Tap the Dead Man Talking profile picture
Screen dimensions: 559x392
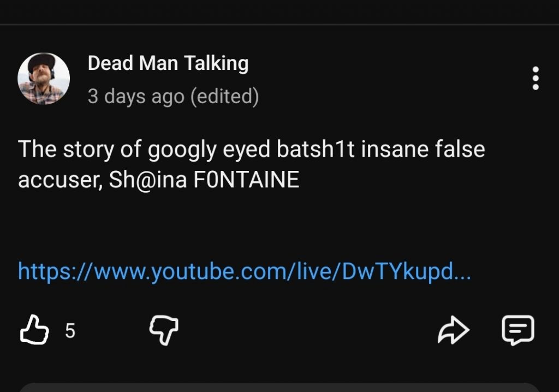44,79
